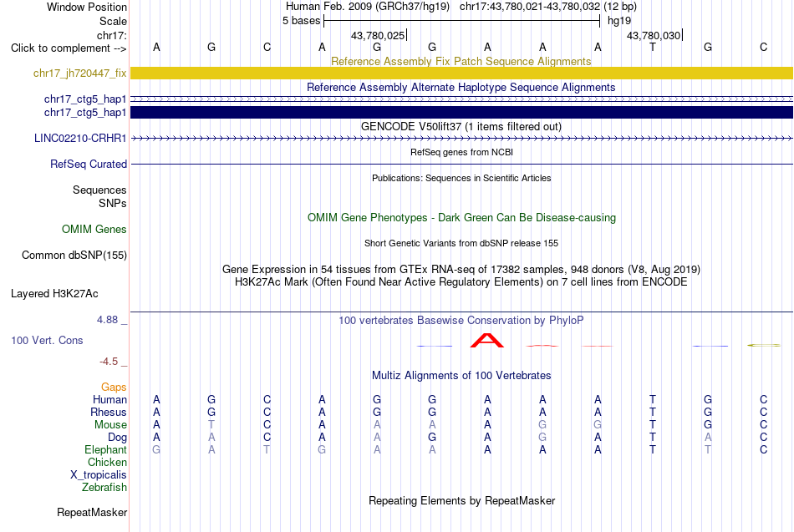Click the T base in the top sequence row

click(653, 47)
